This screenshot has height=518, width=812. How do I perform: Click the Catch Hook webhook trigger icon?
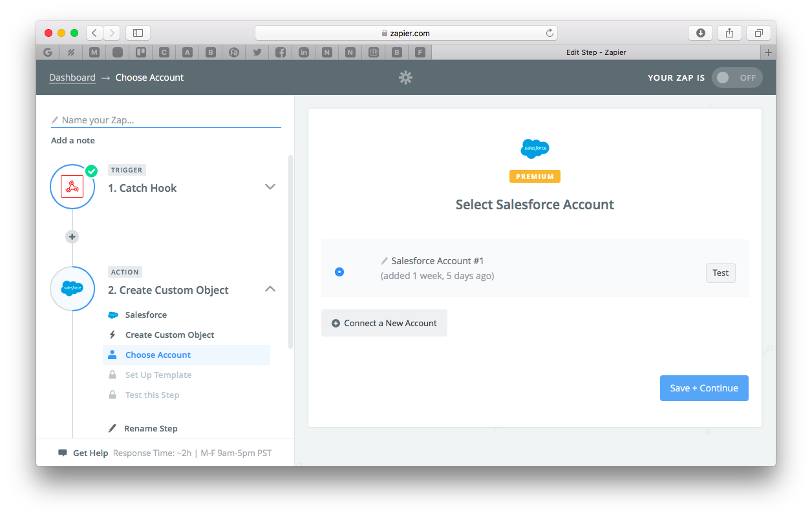pos(72,187)
